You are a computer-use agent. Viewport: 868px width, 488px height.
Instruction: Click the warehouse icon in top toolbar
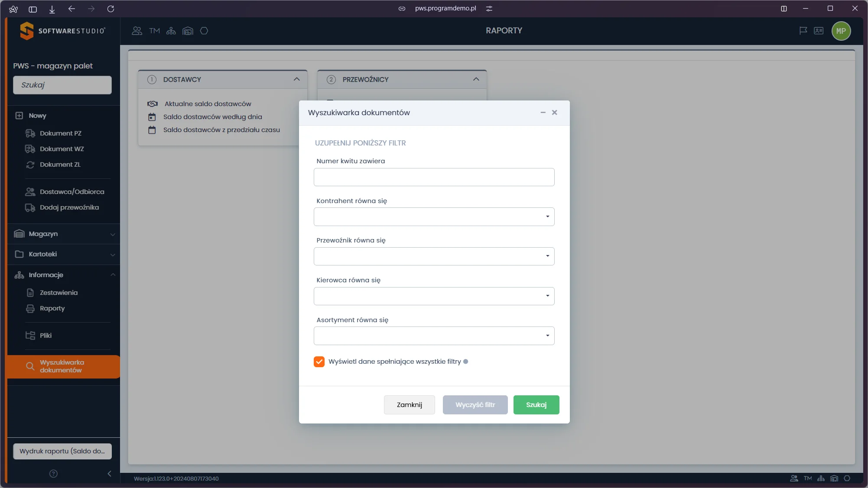click(188, 31)
